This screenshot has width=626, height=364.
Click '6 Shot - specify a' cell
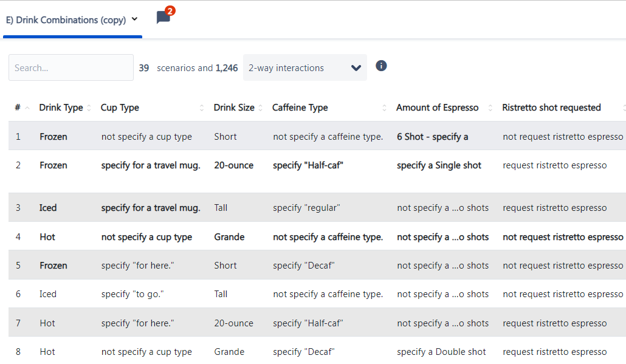(432, 137)
